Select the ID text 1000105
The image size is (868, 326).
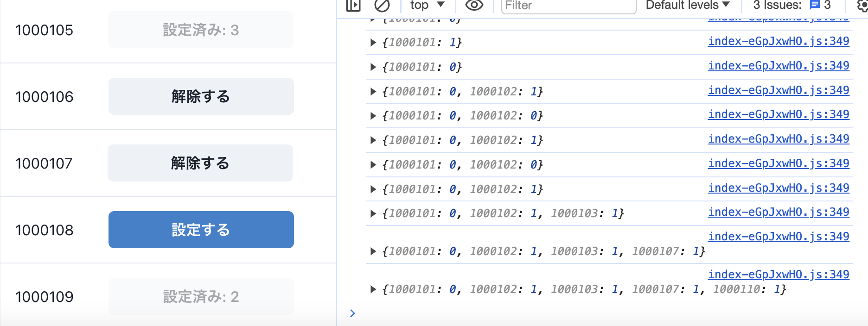[44, 30]
